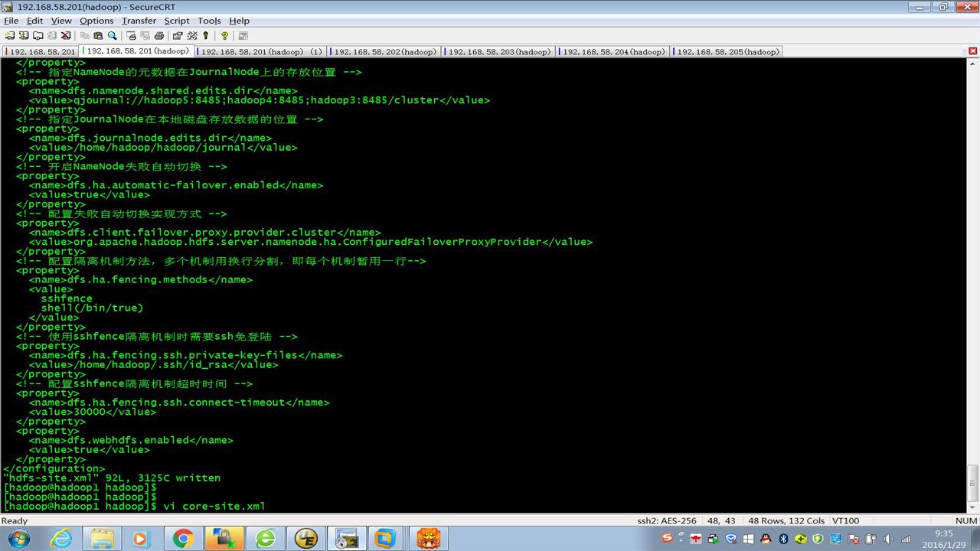Click the Disconnect icon with red X
This screenshot has width=980, height=551.
66,35
